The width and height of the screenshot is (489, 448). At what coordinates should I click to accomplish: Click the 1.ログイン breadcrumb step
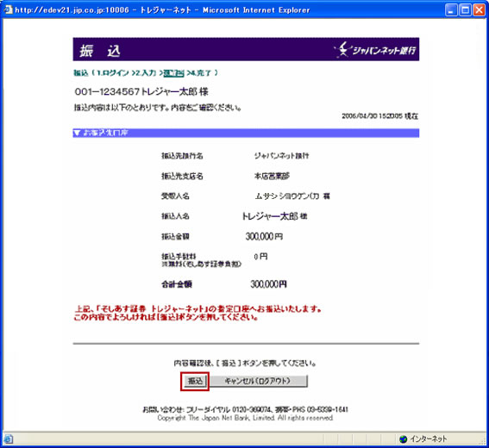[x=112, y=73]
